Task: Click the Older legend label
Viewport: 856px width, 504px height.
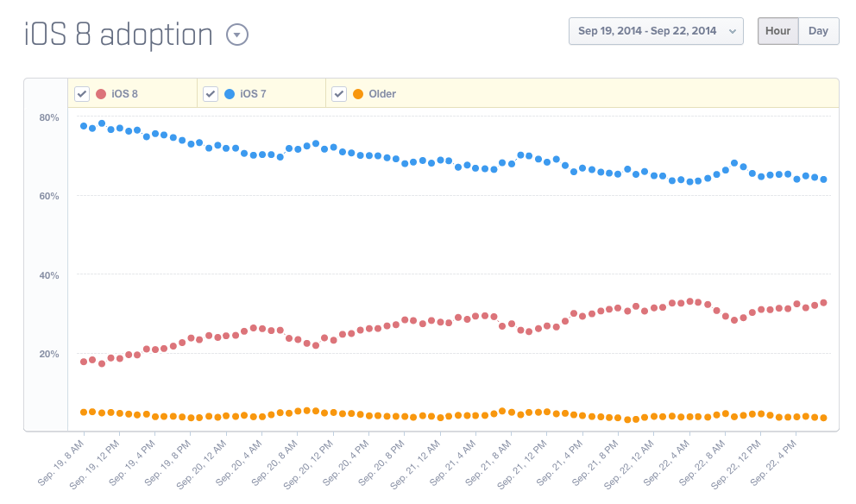Action: [x=382, y=94]
